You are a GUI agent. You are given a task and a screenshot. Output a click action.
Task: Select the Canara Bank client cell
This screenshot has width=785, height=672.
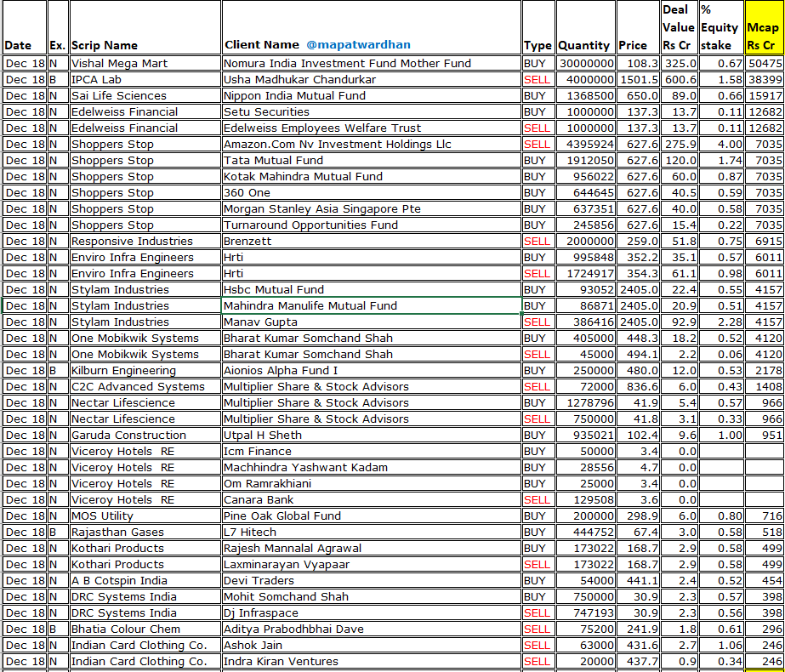[372, 499]
